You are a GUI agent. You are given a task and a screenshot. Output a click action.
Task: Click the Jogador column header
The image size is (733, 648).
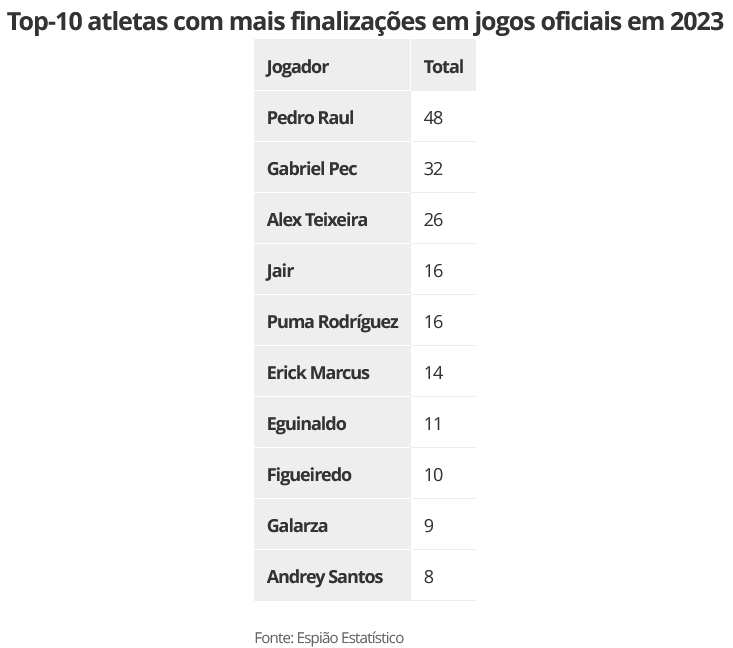click(298, 67)
